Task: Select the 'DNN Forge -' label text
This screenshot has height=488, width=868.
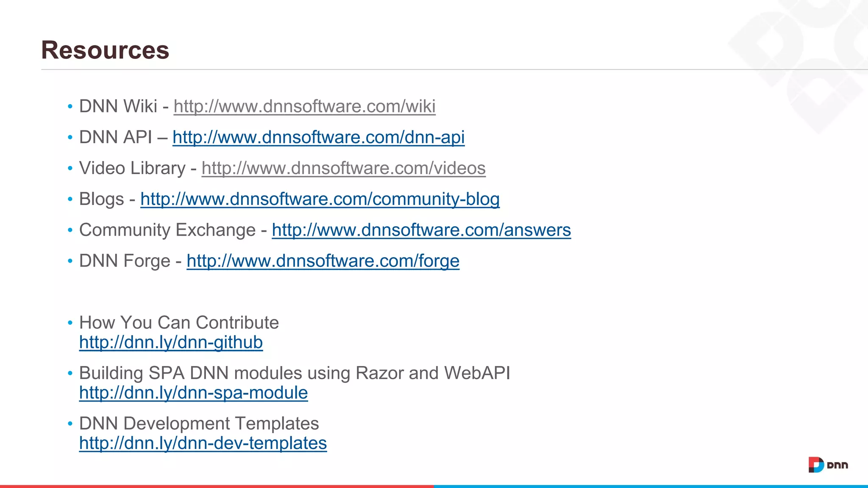Action: (x=131, y=261)
